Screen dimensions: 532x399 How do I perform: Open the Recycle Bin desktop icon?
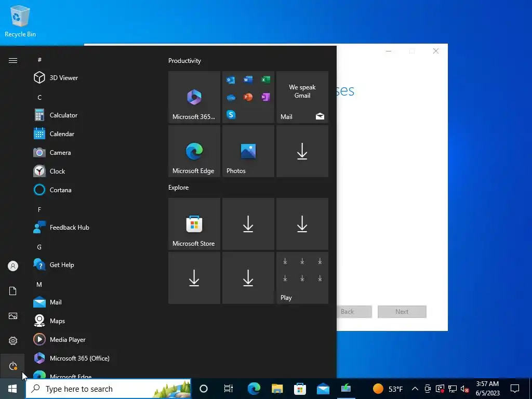(x=20, y=21)
